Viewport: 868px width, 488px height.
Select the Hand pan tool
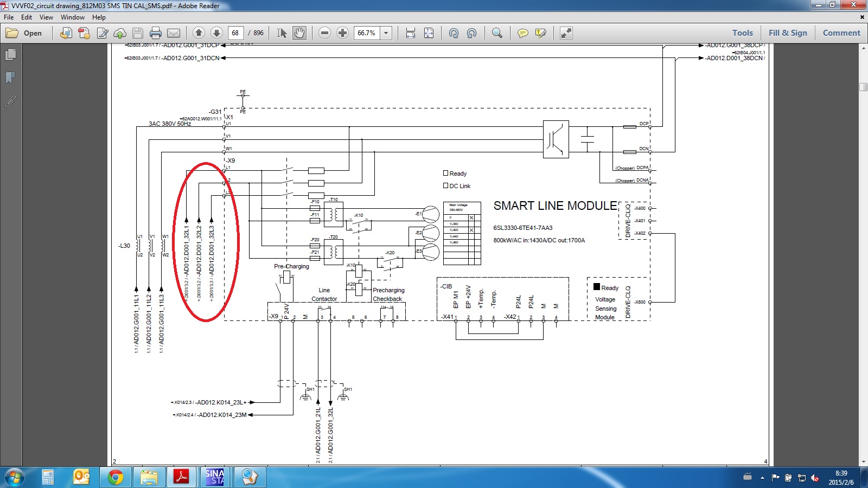[299, 33]
